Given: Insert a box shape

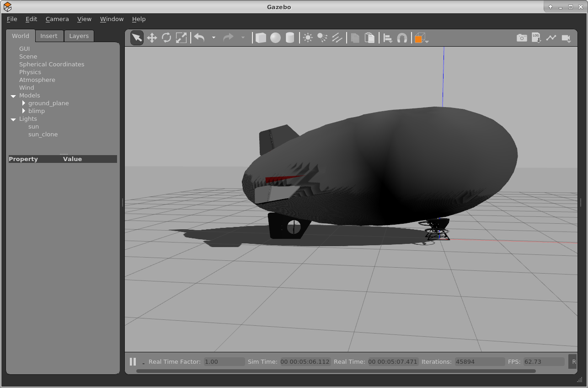Looking at the screenshot, I should [x=261, y=38].
